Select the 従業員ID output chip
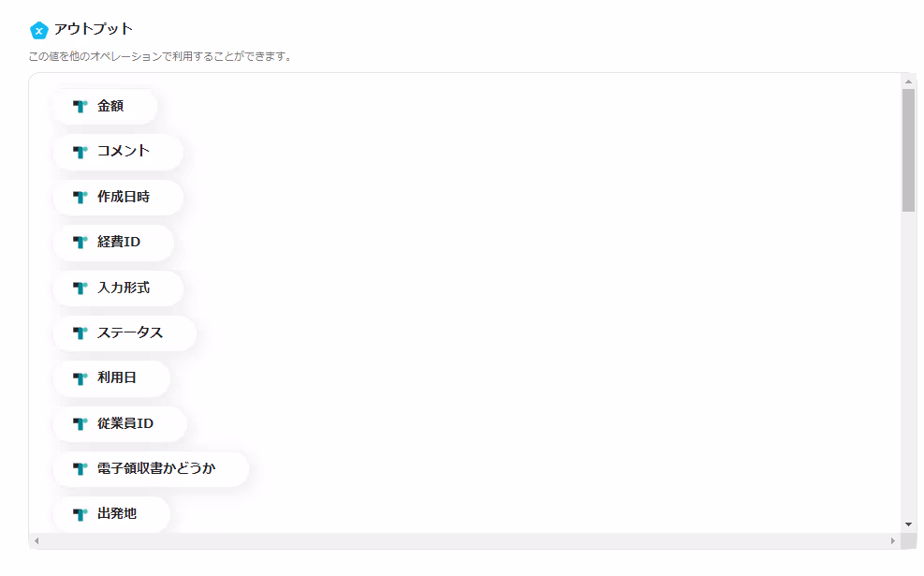924x576 pixels. [x=120, y=423]
